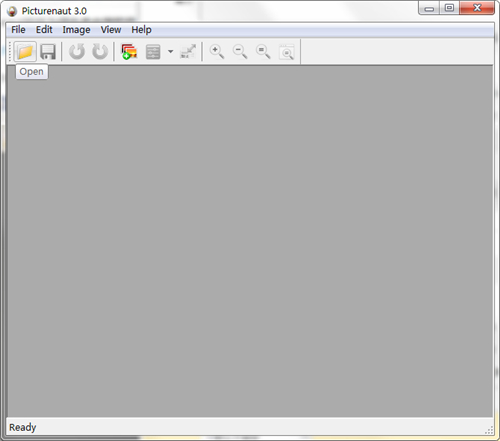This screenshot has height=441, width=500.
Task: Click the Generate HDR stacked images icon
Action: click(129, 52)
